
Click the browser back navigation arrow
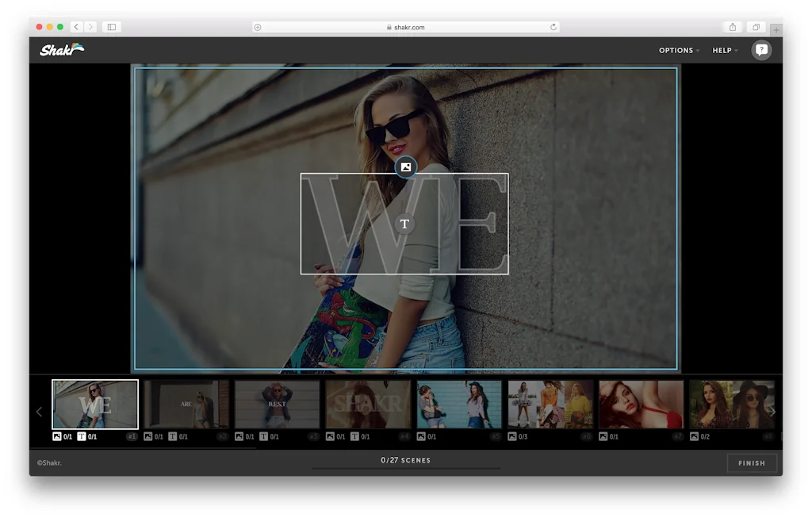(78, 25)
